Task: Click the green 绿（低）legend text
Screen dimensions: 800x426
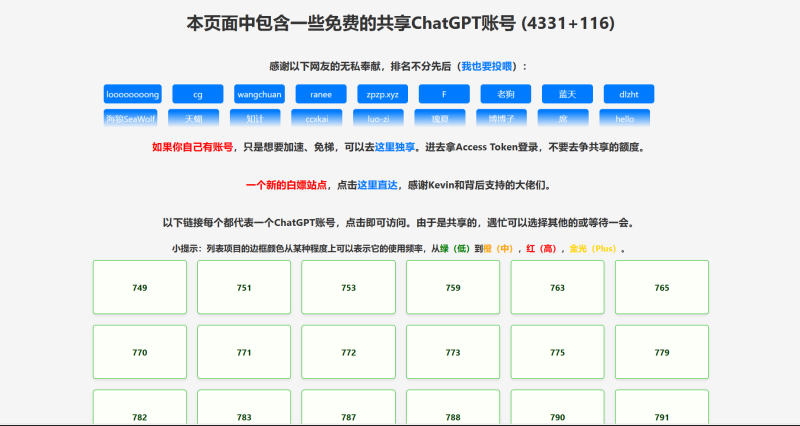Action: coord(455,249)
